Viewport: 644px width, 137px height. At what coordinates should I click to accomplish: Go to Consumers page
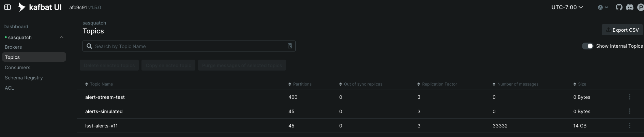[17, 67]
